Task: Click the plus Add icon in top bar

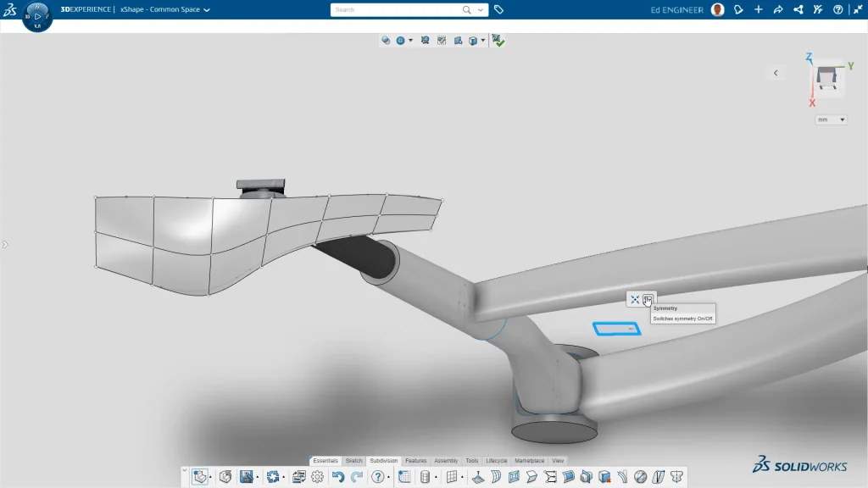Action: 759,10
